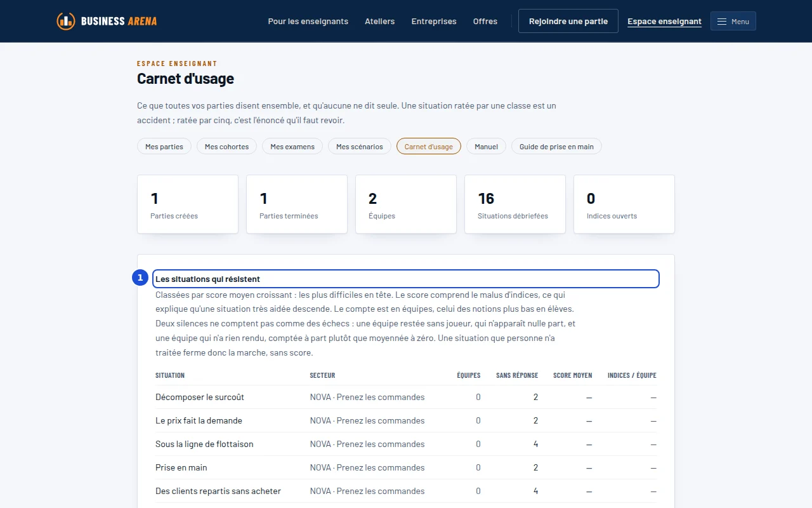Select Sous la ligne de flottaison row
Viewport: 812px width, 508px height.
coord(406,444)
